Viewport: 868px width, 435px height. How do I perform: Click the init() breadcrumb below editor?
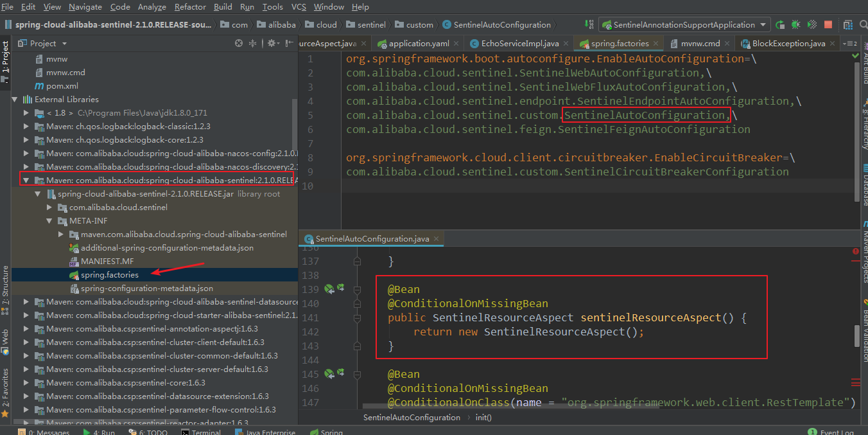coord(483,417)
